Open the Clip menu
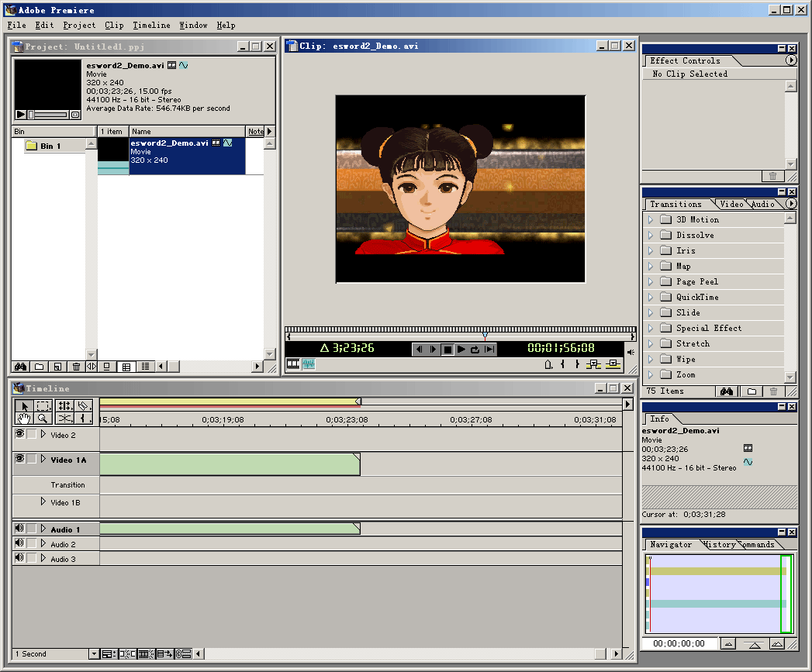Screen dimensions: 812x672 tap(114, 25)
